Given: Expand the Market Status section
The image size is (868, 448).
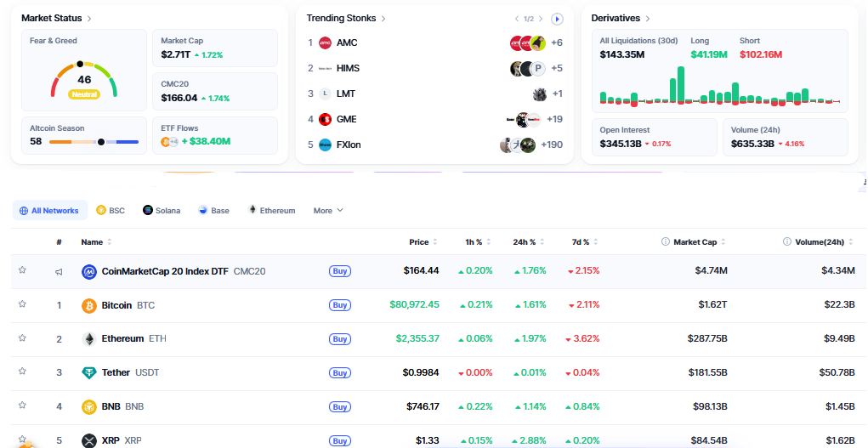Looking at the screenshot, I should pos(56,18).
